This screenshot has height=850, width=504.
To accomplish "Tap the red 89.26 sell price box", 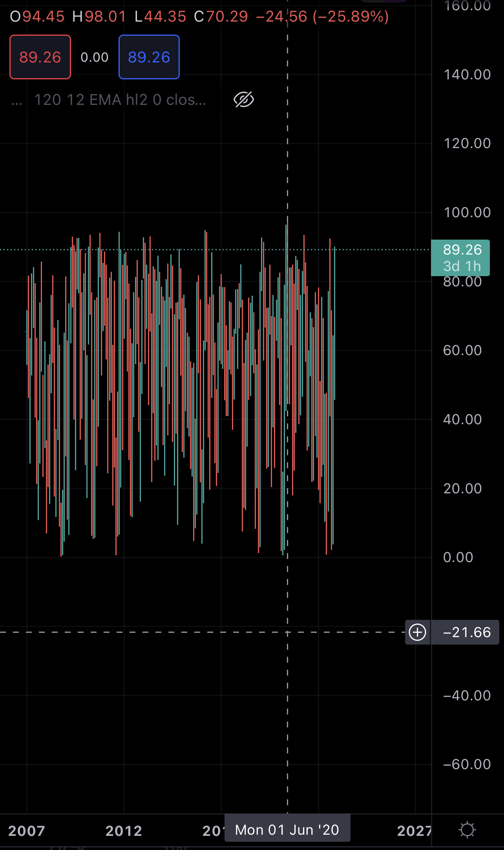I will pyautogui.click(x=40, y=57).
